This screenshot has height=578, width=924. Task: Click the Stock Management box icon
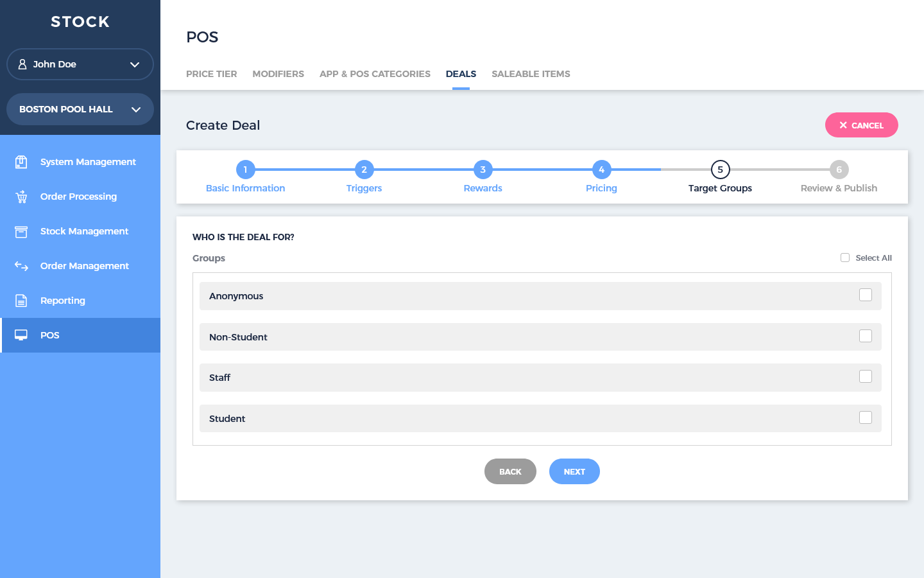coord(21,231)
